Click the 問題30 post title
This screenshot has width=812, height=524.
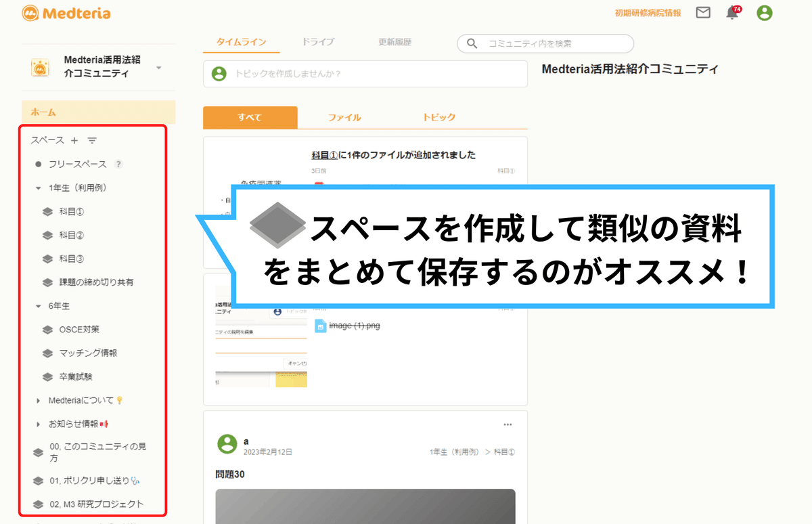(x=230, y=474)
